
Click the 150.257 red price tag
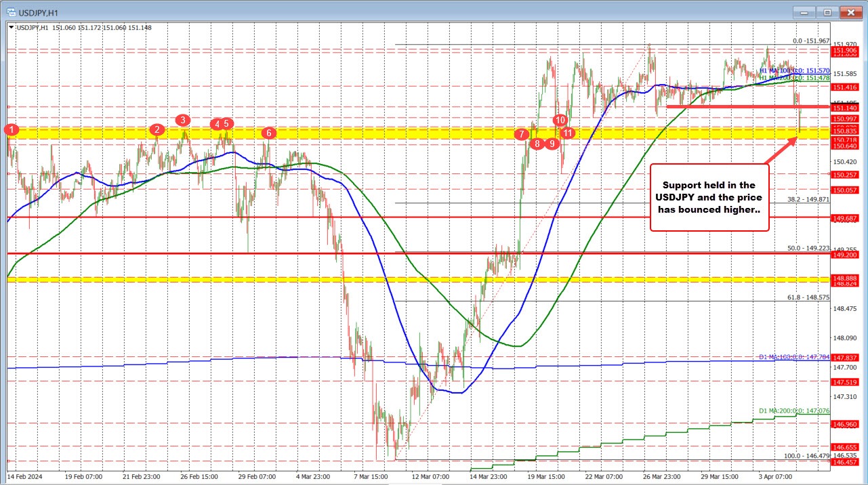point(845,174)
